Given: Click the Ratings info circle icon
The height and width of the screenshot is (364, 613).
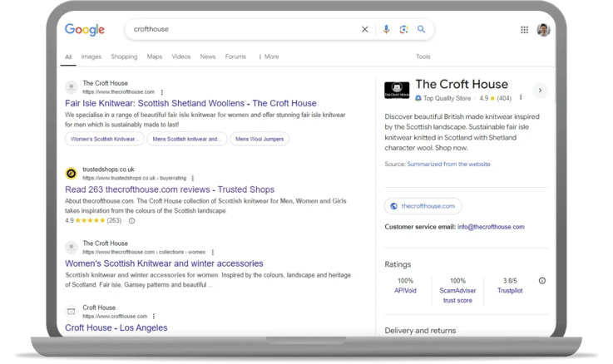Looking at the screenshot, I should coord(541,281).
